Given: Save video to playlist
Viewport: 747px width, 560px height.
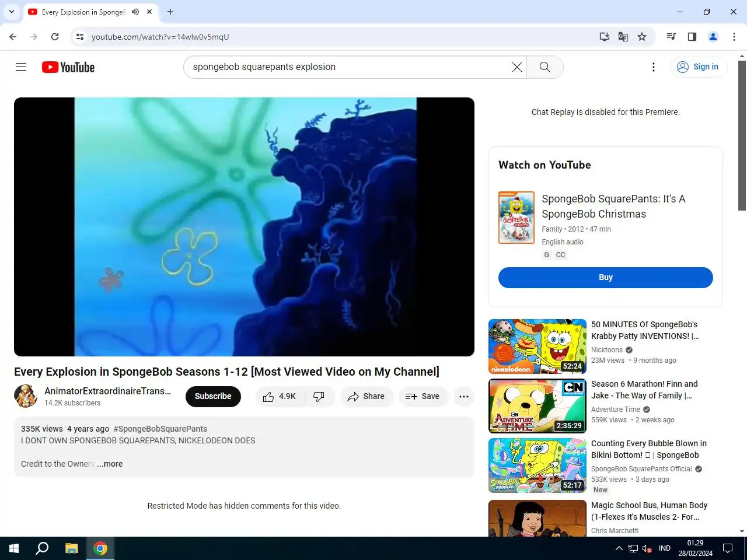Looking at the screenshot, I should pos(423,397).
